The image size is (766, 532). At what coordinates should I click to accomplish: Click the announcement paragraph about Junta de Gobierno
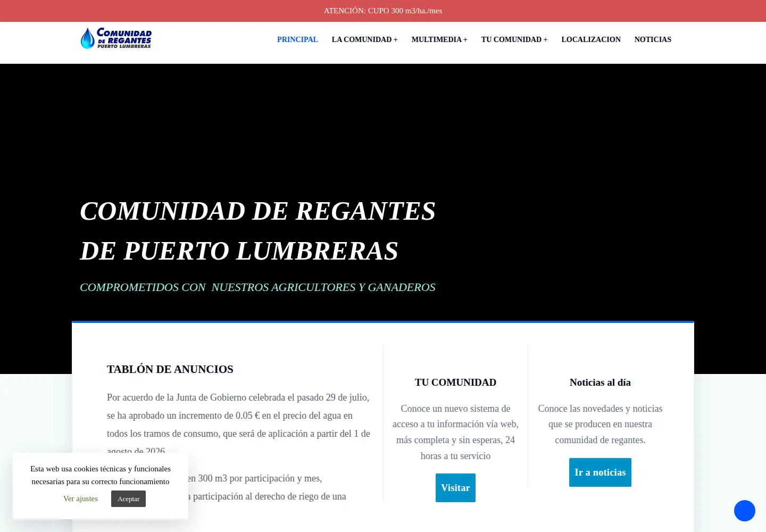[x=238, y=424]
